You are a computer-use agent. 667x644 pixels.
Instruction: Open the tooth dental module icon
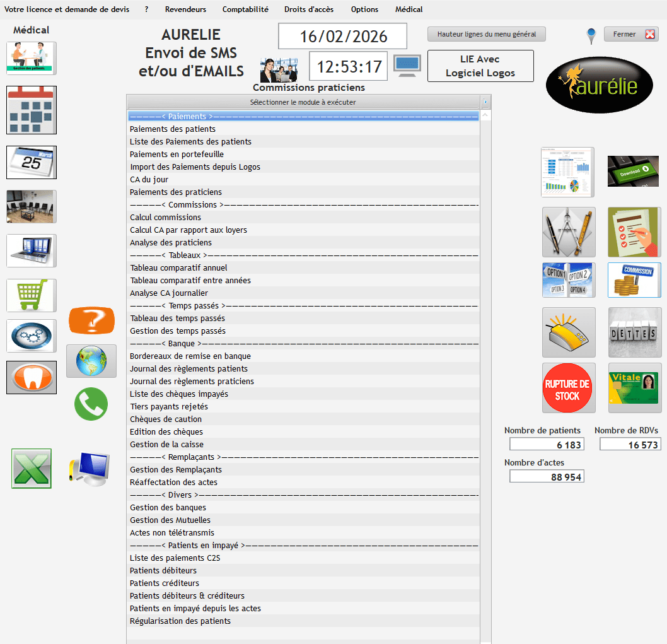[32, 377]
